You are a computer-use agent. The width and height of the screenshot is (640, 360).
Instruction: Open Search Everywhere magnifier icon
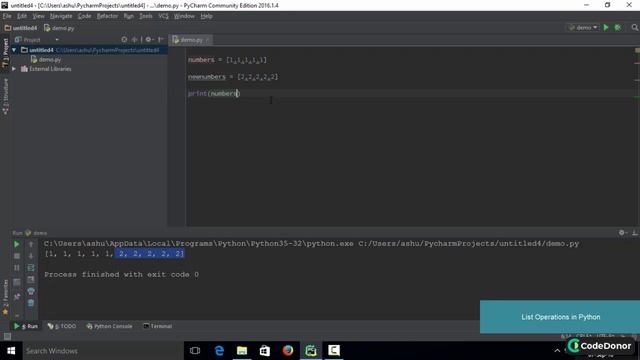pyautogui.click(x=635, y=27)
